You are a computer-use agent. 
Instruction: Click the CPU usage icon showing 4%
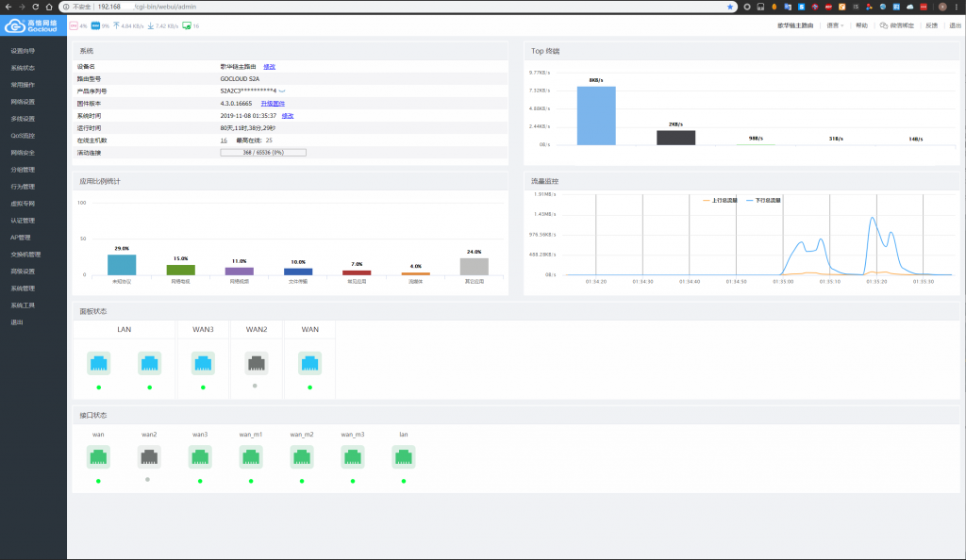click(x=74, y=25)
